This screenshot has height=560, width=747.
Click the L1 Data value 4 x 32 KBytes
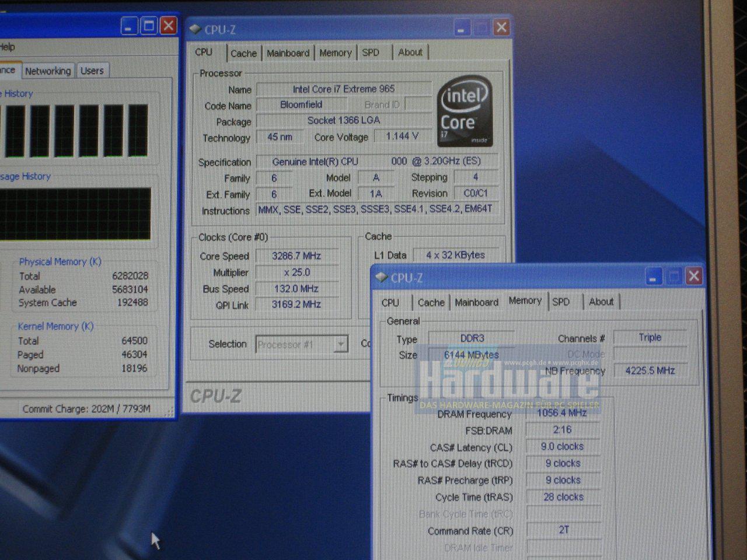456,255
